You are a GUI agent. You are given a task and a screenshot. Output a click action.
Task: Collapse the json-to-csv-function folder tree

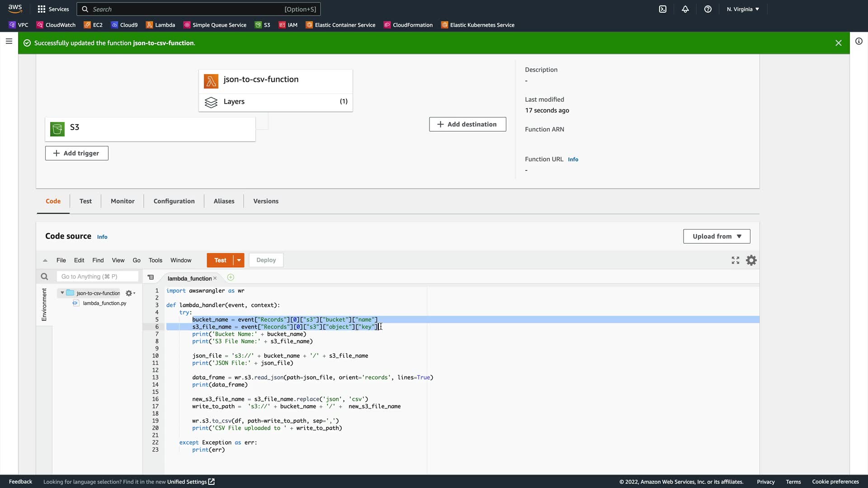point(62,293)
